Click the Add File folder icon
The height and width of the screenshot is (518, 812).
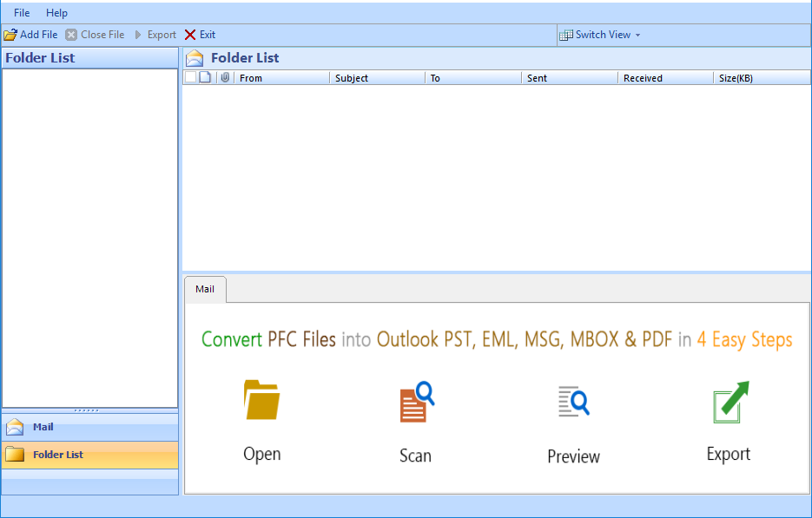coord(10,35)
